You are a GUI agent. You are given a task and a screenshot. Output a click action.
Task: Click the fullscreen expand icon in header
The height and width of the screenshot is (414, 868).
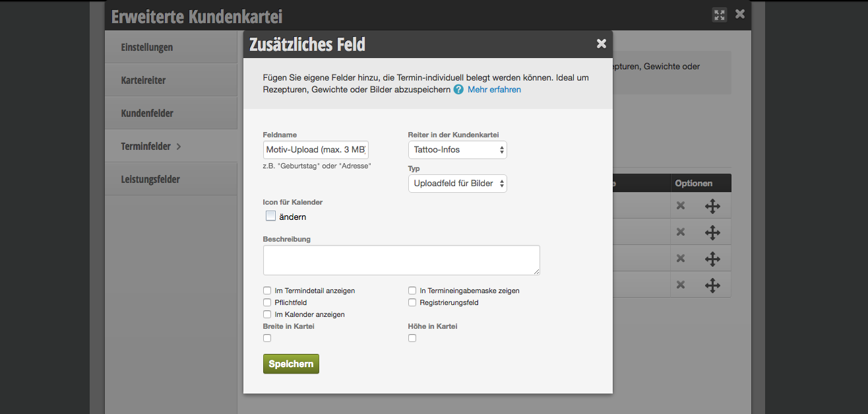coord(720,15)
